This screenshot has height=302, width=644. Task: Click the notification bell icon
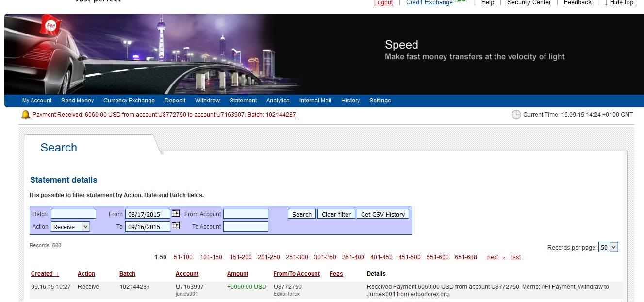(26, 115)
